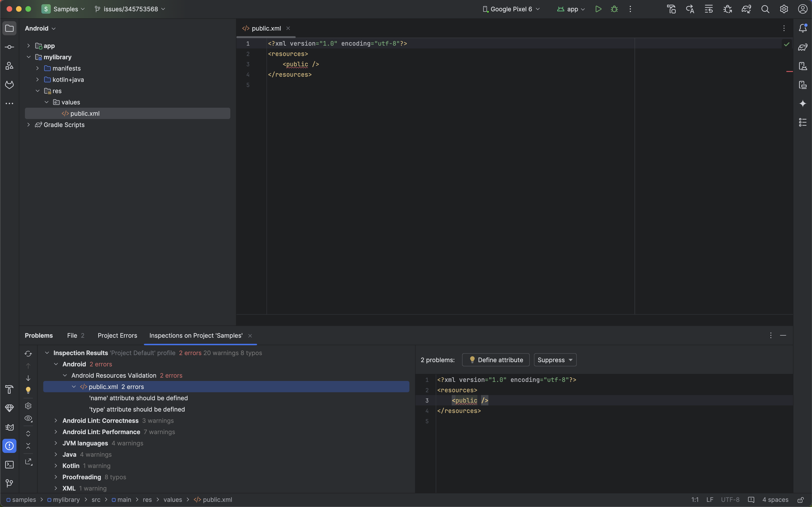Run the app with the green play button

point(598,9)
